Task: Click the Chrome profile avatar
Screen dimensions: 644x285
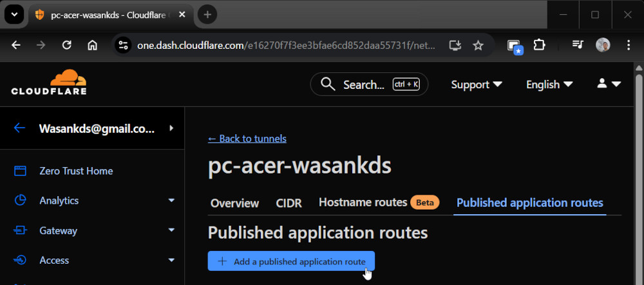Action: point(603,45)
